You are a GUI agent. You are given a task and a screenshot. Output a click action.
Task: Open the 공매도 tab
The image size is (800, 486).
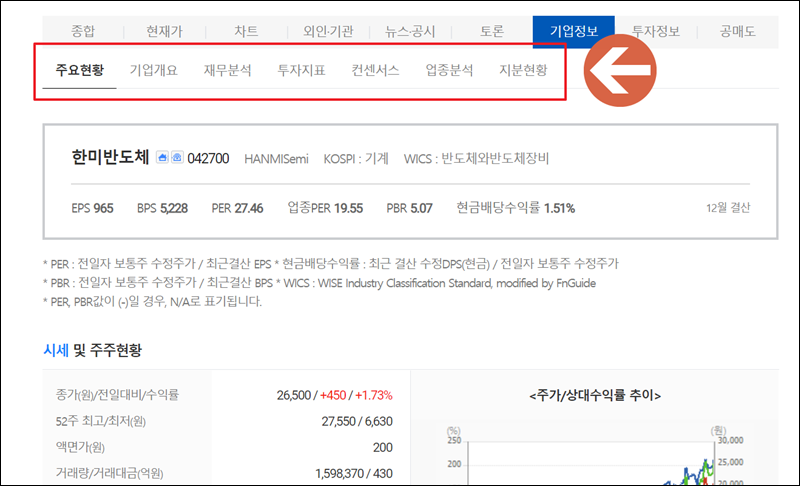click(737, 32)
